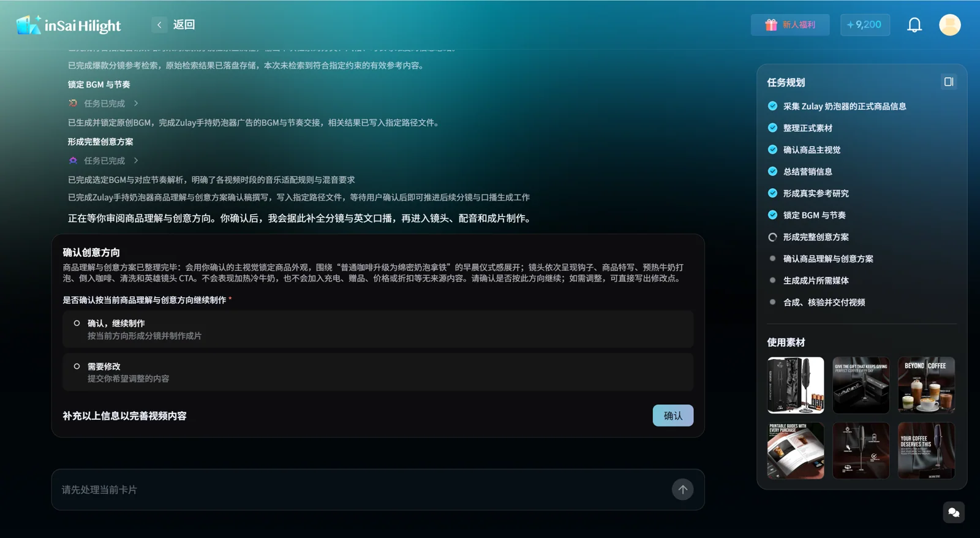
Task: Click the inSai Hilight logo
Action: click(x=69, y=25)
